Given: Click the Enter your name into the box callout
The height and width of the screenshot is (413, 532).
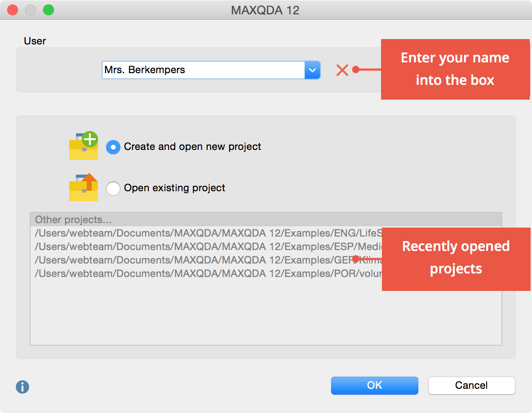Looking at the screenshot, I should pyautogui.click(x=455, y=69).
